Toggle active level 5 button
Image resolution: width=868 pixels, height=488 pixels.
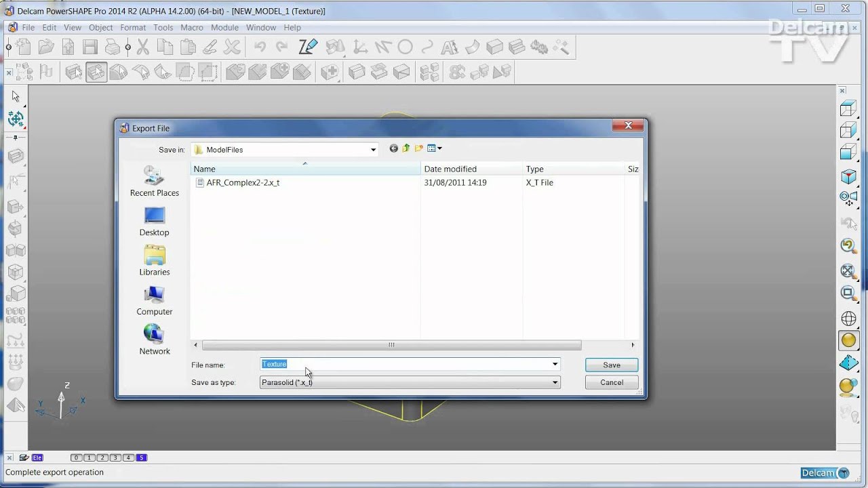pyautogui.click(x=141, y=458)
